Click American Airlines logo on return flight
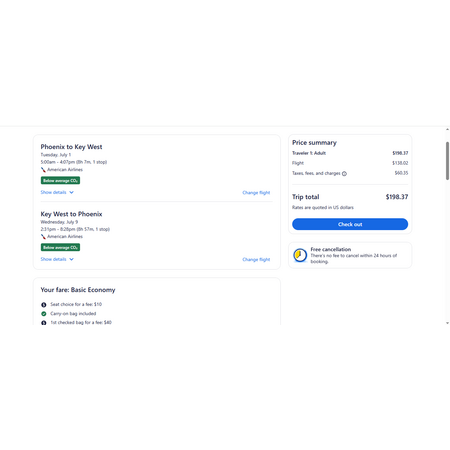The height and width of the screenshot is (450, 450). 43,237
